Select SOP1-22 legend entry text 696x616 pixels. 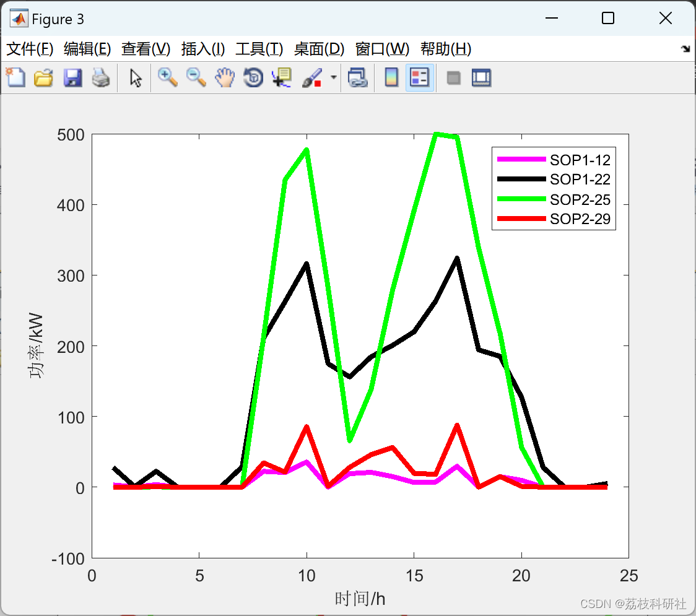pos(580,180)
